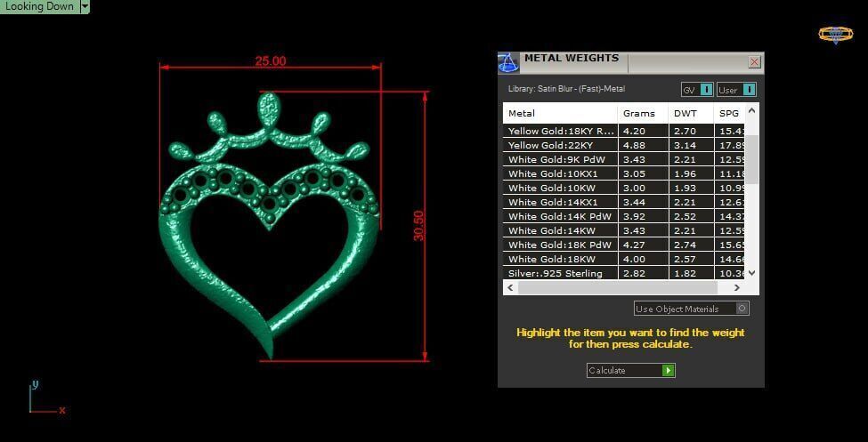
Task: Click the 3.14 DWT value
Action: click(685, 146)
